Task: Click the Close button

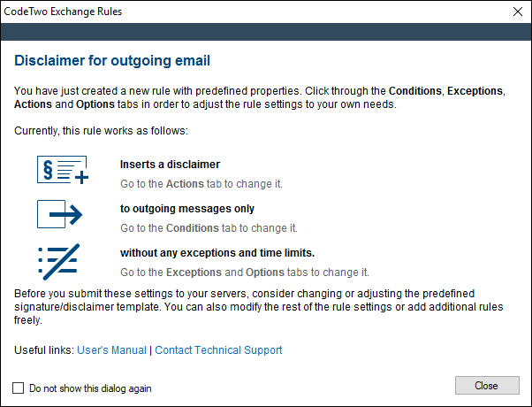Action: [487, 385]
